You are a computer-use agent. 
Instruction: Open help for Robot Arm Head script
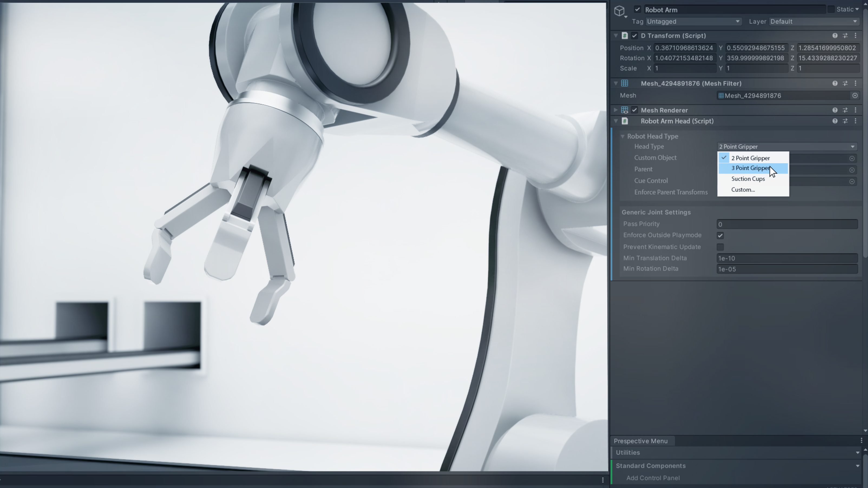pyautogui.click(x=835, y=121)
